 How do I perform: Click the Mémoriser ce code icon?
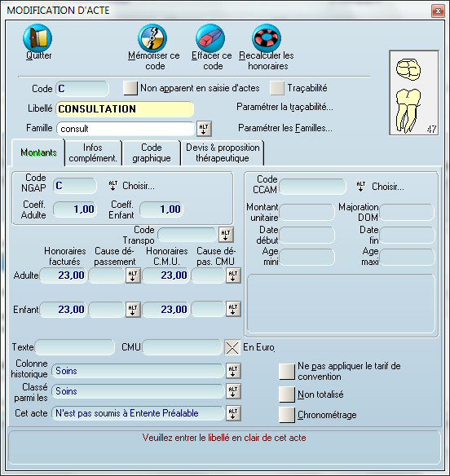tap(152, 38)
